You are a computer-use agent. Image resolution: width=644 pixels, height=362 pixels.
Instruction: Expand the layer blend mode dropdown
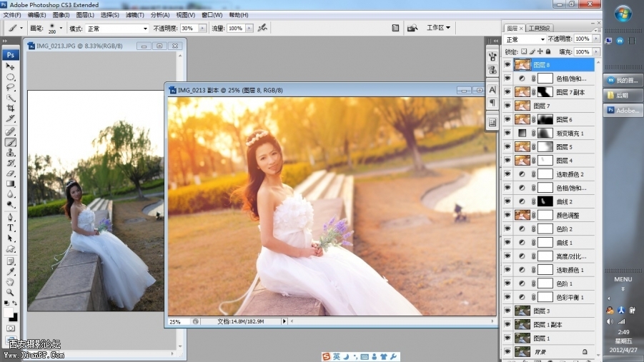(x=525, y=39)
